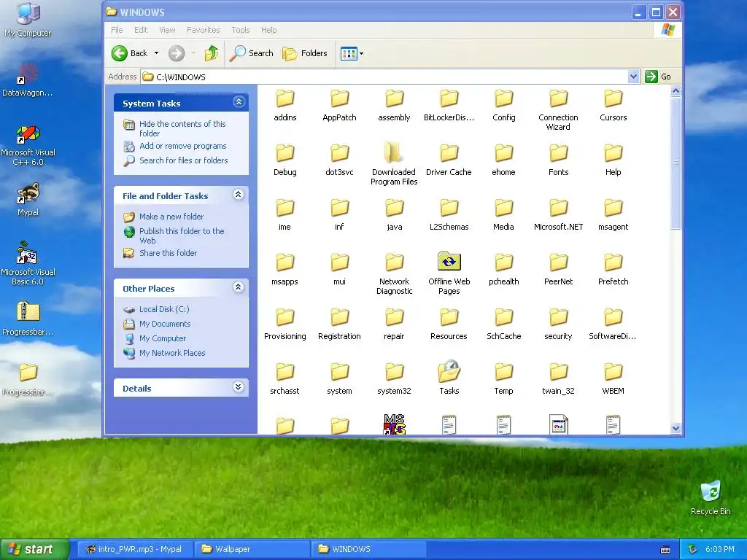This screenshot has width=747, height=560.
Task: Select the addins folder
Action: [x=285, y=106]
